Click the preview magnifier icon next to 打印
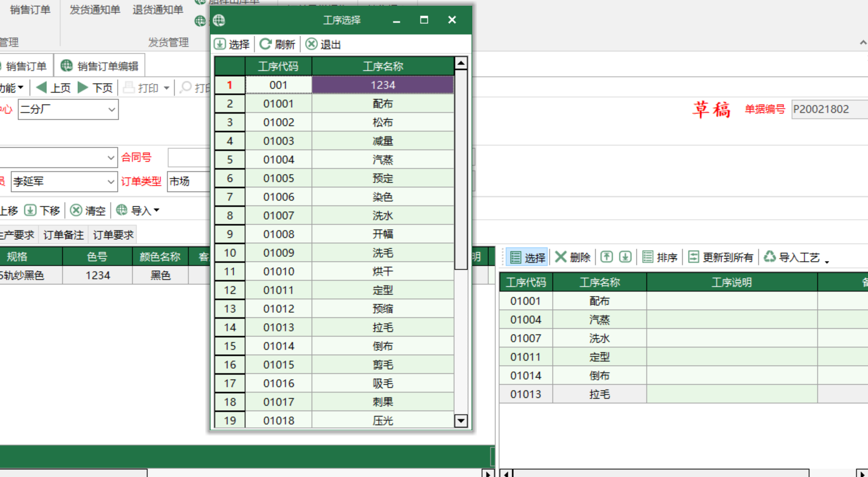The image size is (868, 477). (186, 88)
